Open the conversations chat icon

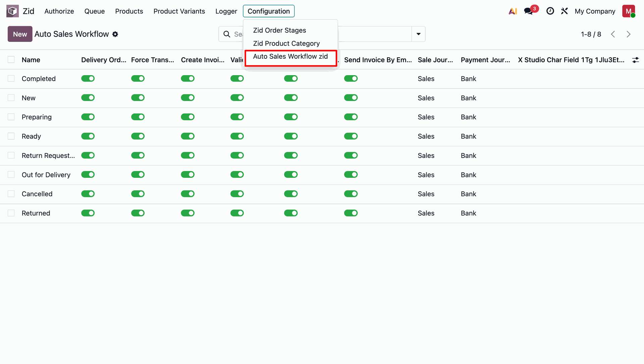pyautogui.click(x=529, y=11)
